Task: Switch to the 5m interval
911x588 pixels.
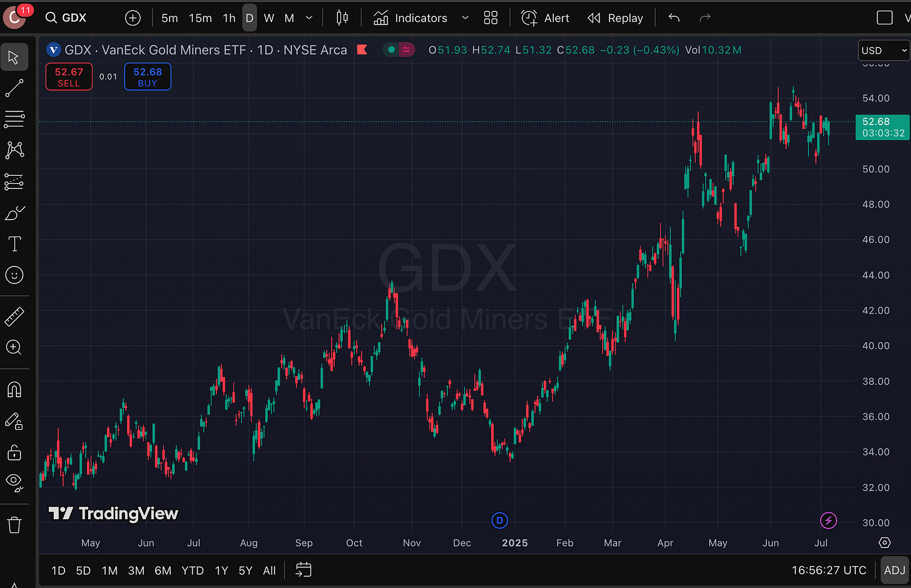Action: tap(170, 18)
